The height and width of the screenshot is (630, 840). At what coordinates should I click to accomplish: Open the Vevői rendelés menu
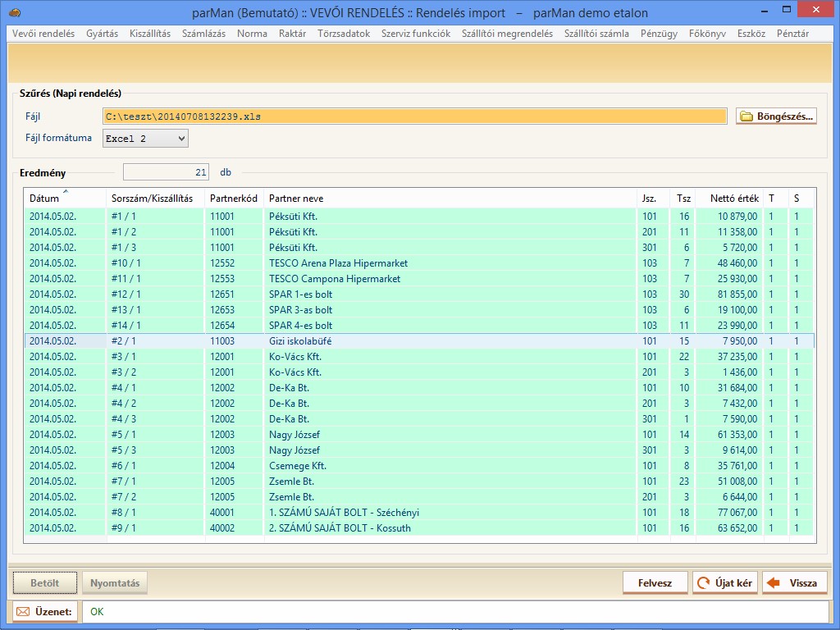pyautogui.click(x=43, y=33)
